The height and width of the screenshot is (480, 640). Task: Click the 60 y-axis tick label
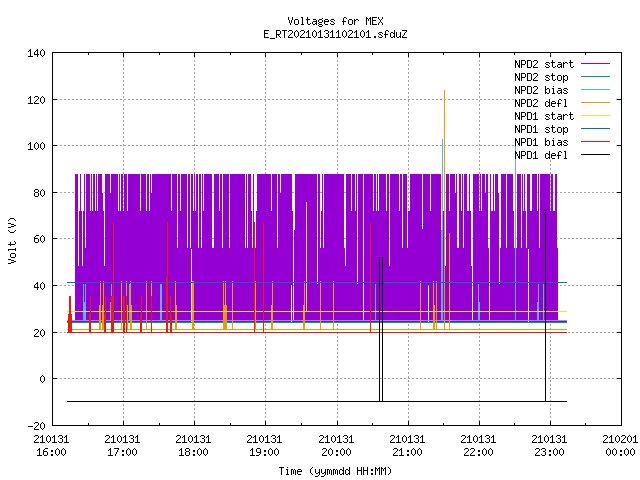click(39, 239)
